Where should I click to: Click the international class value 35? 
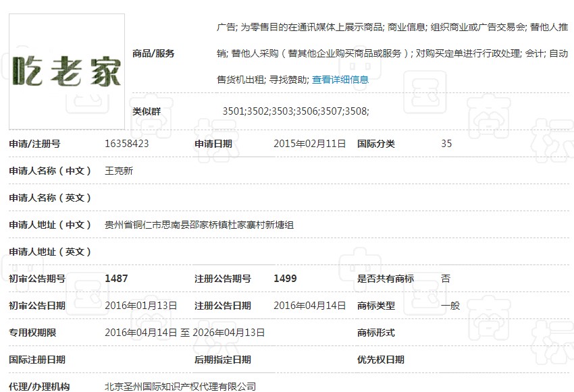pyautogui.click(x=446, y=144)
